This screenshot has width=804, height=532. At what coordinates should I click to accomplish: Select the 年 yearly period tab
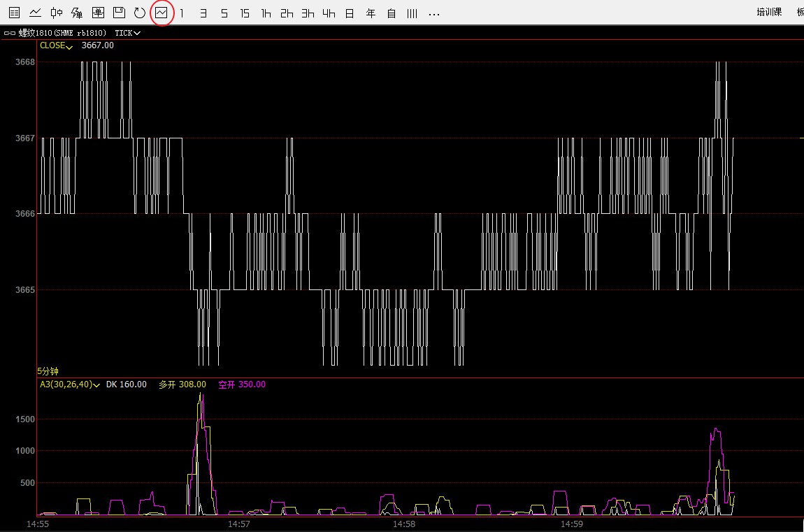pyautogui.click(x=371, y=13)
